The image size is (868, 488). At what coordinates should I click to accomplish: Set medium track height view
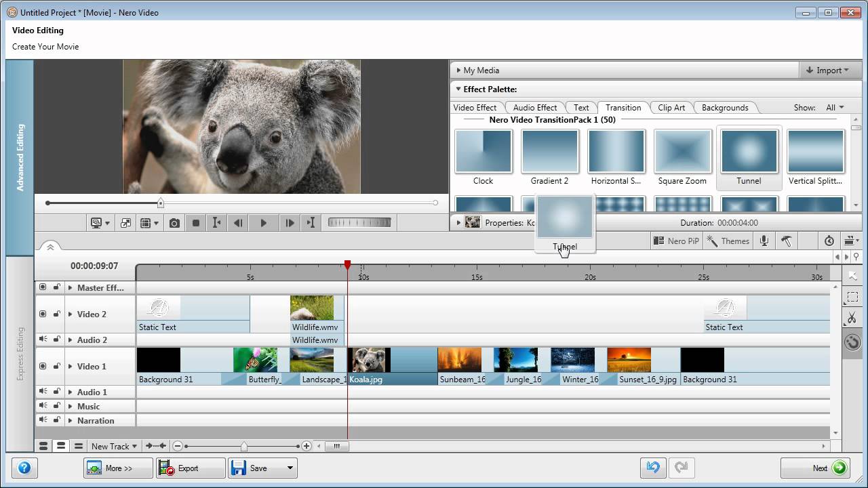click(x=61, y=446)
